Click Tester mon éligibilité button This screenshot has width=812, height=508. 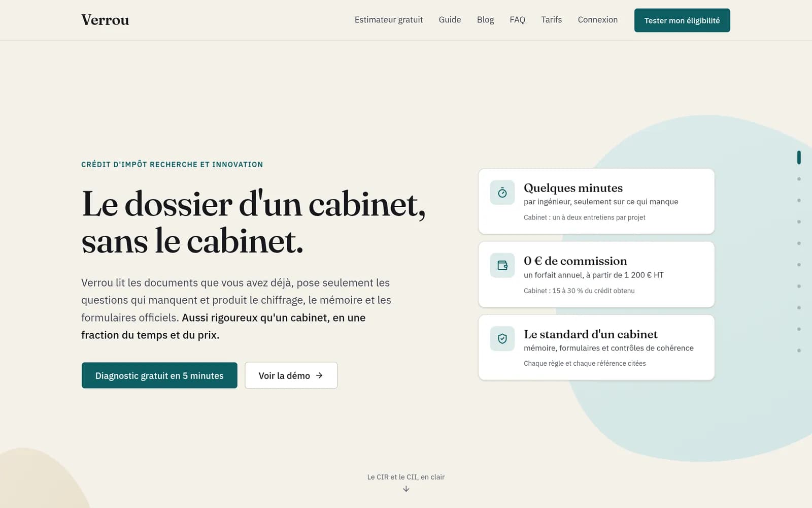pos(682,20)
